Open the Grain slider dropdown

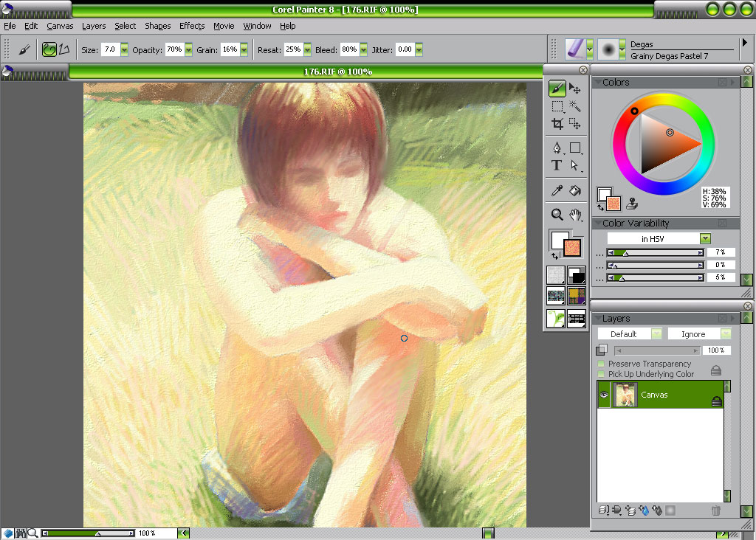244,49
